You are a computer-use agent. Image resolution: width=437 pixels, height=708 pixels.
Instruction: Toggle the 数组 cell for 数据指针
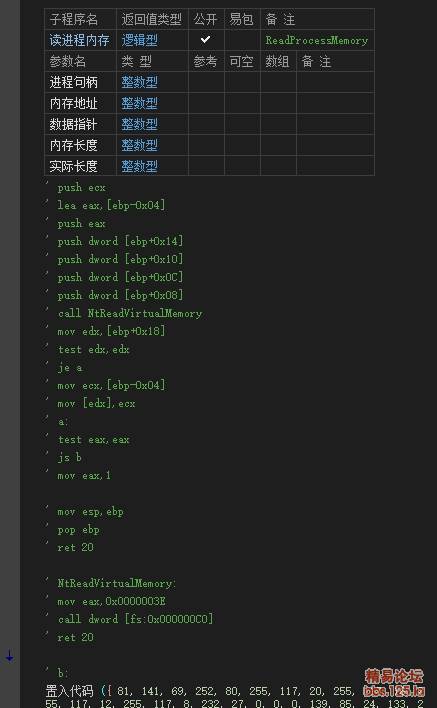point(278,124)
